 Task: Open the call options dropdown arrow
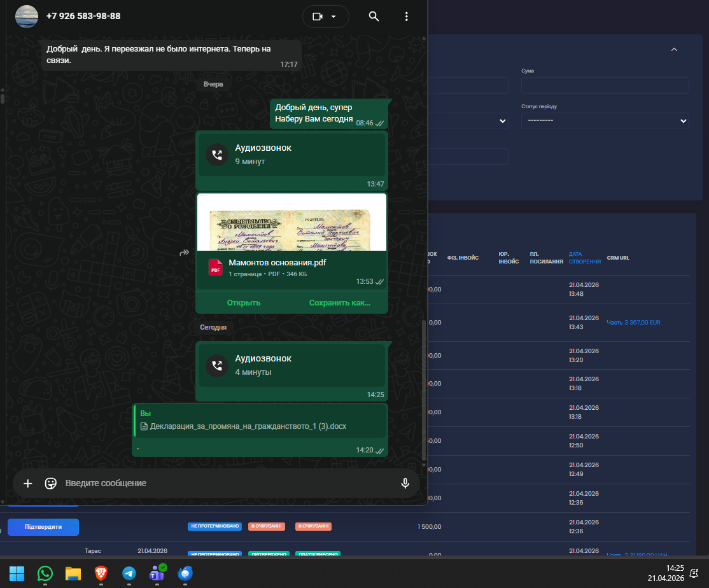click(333, 17)
